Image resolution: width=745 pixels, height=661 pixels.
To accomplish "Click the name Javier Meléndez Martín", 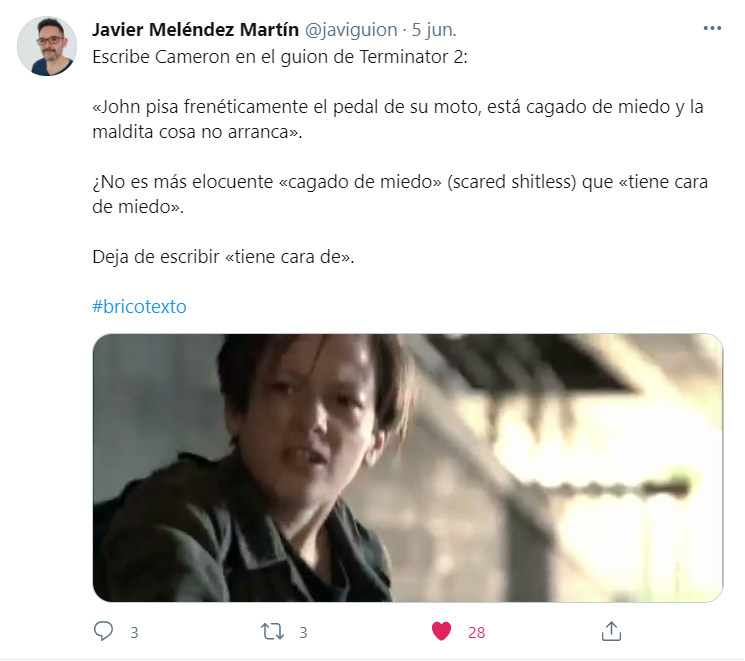I will [195, 29].
